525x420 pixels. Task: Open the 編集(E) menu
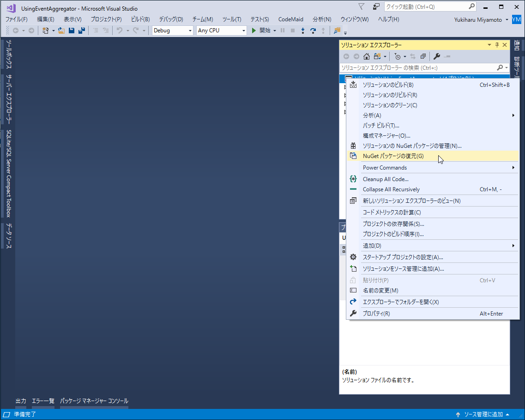click(x=46, y=19)
